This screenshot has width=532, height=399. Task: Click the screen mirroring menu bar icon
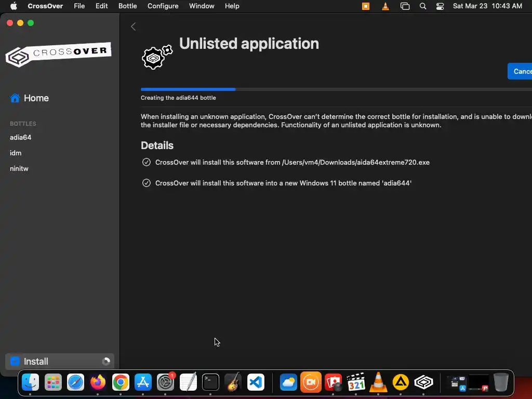[x=405, y=6]
